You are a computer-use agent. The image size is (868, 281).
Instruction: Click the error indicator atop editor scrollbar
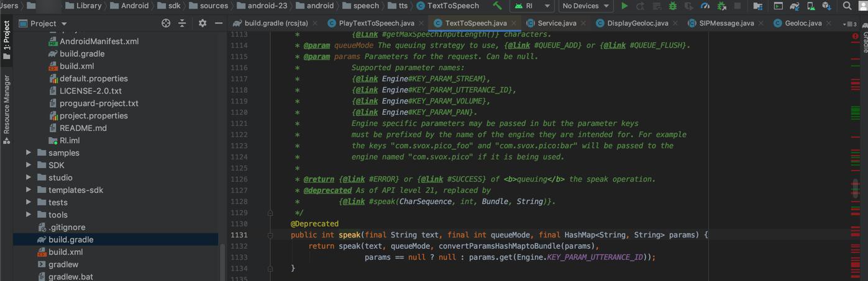pyautogui.click(x=855, y=36)
